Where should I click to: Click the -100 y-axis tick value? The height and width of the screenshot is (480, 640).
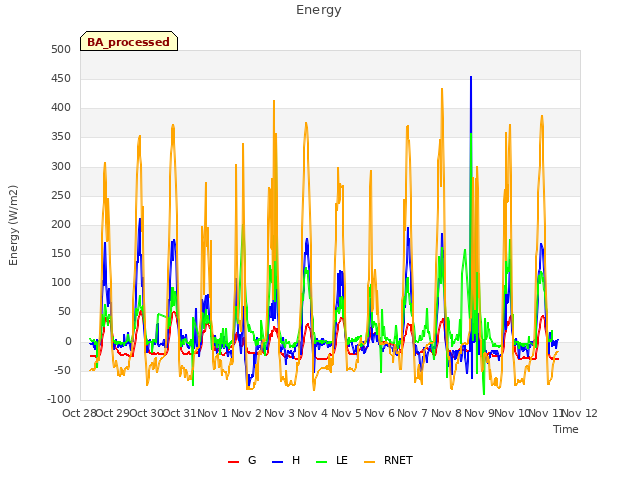click(x=59, y=399)
